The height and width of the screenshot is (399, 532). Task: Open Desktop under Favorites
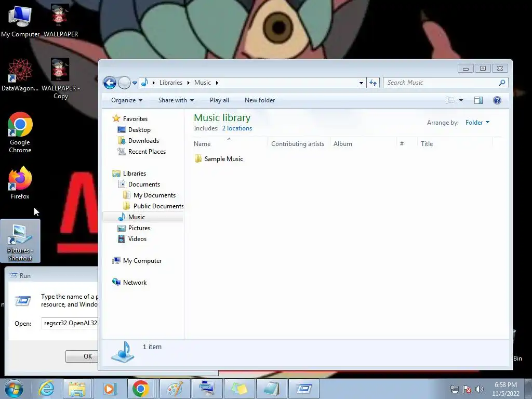click(x=134, y=130)
